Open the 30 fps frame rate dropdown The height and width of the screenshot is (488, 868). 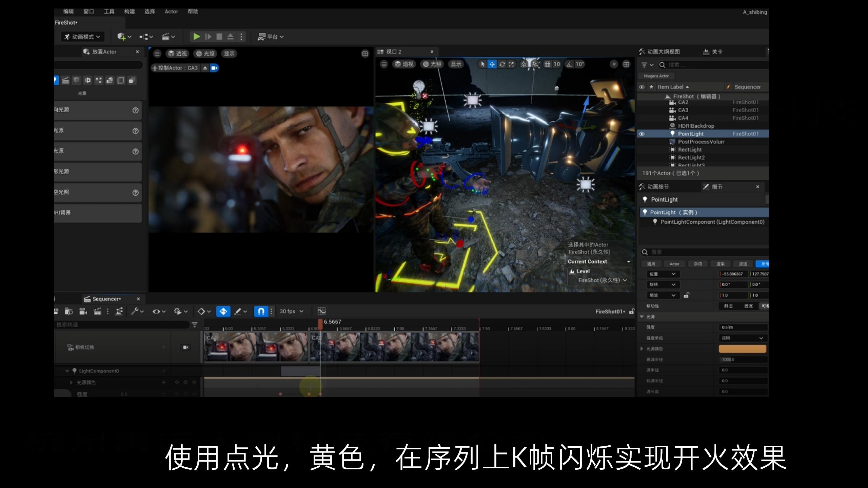point(291,311)
